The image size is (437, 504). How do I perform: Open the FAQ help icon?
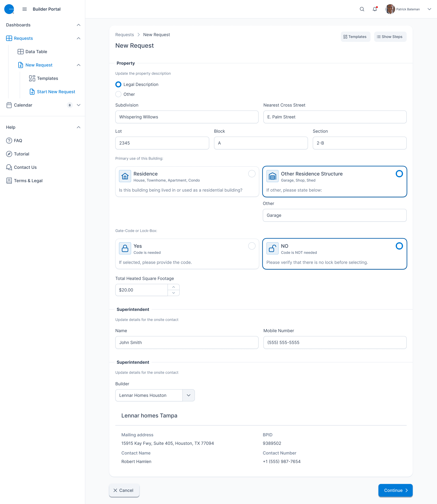coord(9,140)
